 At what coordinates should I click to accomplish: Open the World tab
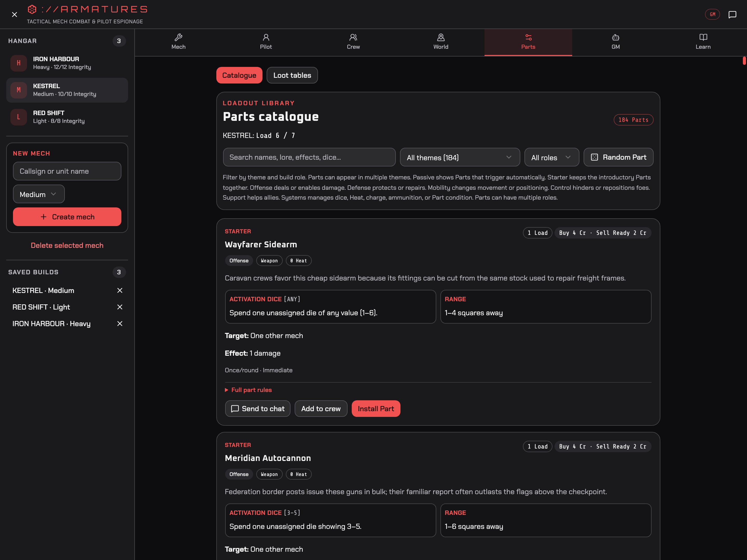[441, 42]
